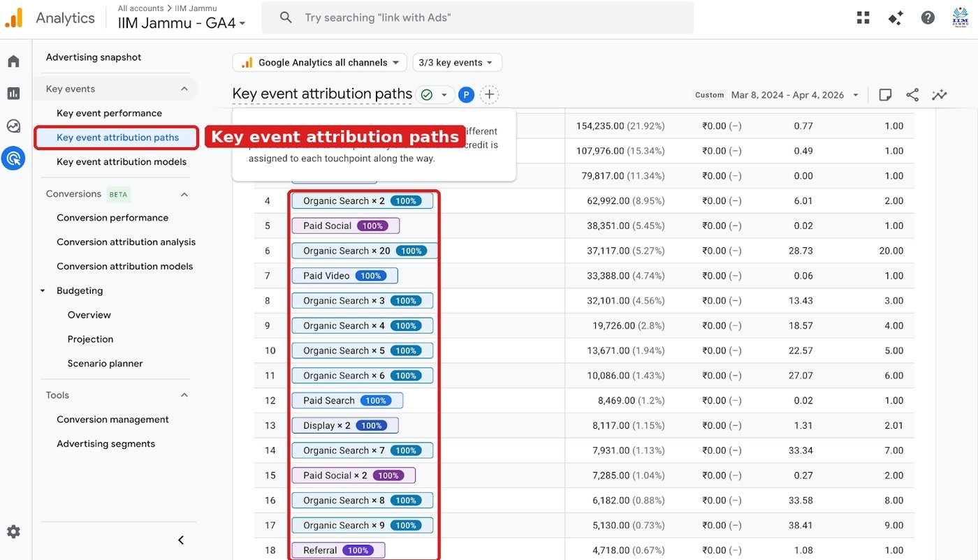The image size is (978, 560).
Task: Open Scenario planner
Action: click(105, 364)
